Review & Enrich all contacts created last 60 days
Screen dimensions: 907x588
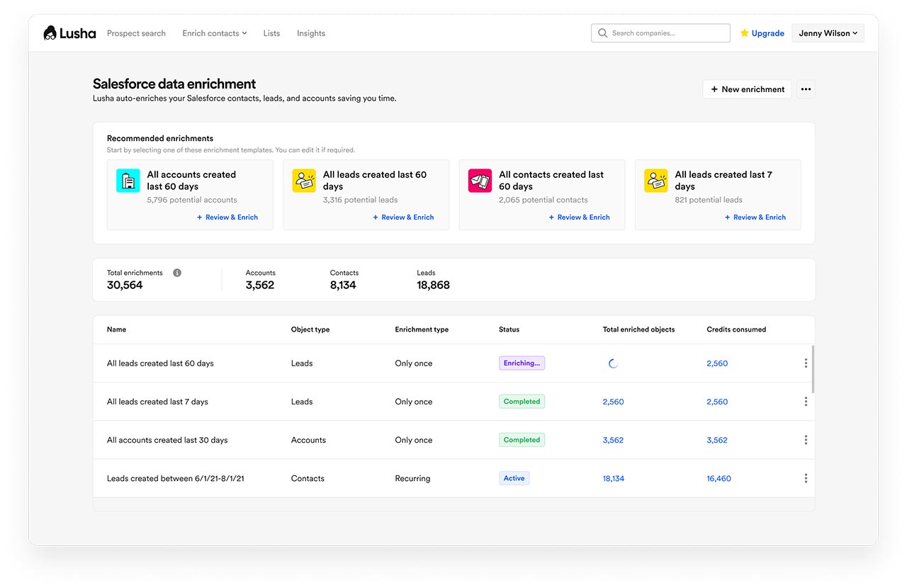pyautogui.click(x=579, y=217)
